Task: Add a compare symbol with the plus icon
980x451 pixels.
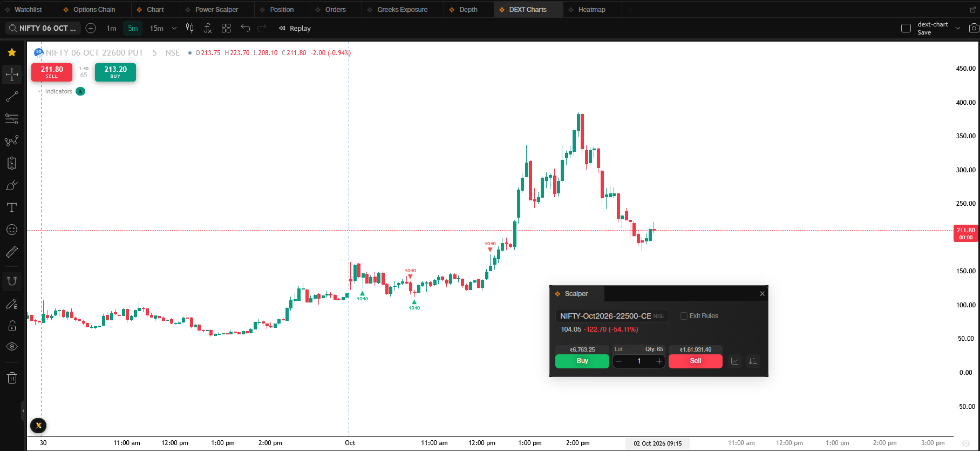Action: pos(91,28)
